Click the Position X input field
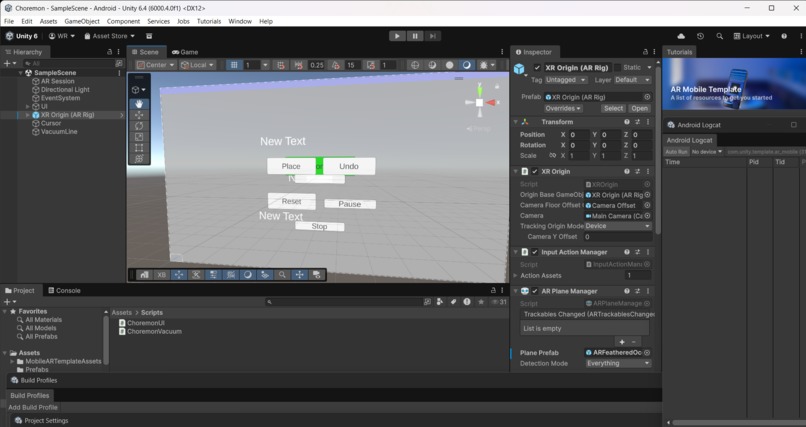The height and width of the screenshot is (427, 806). [578, 135]
